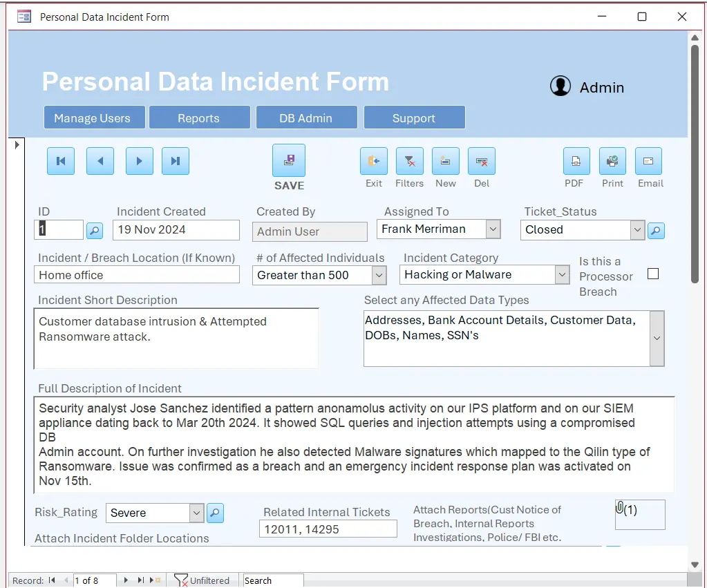Viewport: 707px width, 588px height.
Task: Tick the Processor Breach checkbox
Action: (x=653, y=274)
